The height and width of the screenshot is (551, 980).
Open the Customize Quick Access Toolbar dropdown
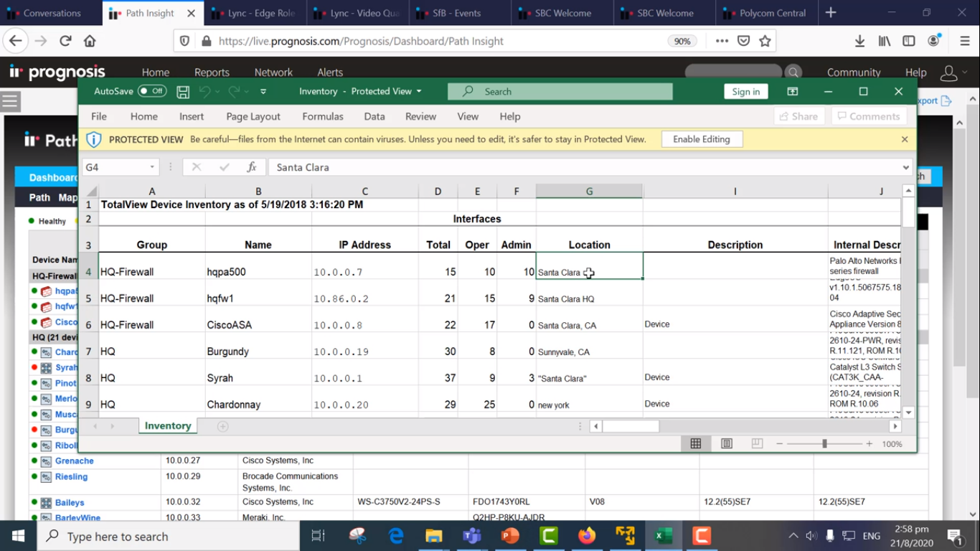[263, 92]
